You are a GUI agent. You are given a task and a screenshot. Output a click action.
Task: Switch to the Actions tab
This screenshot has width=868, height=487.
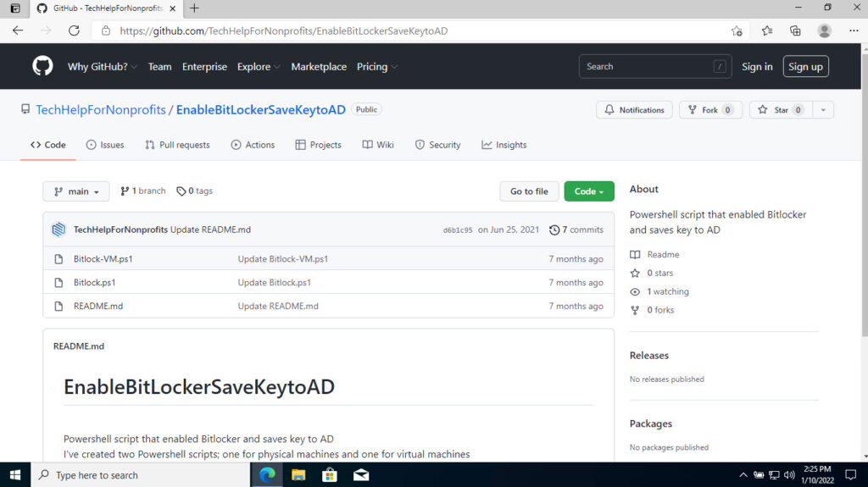point(253,145)
